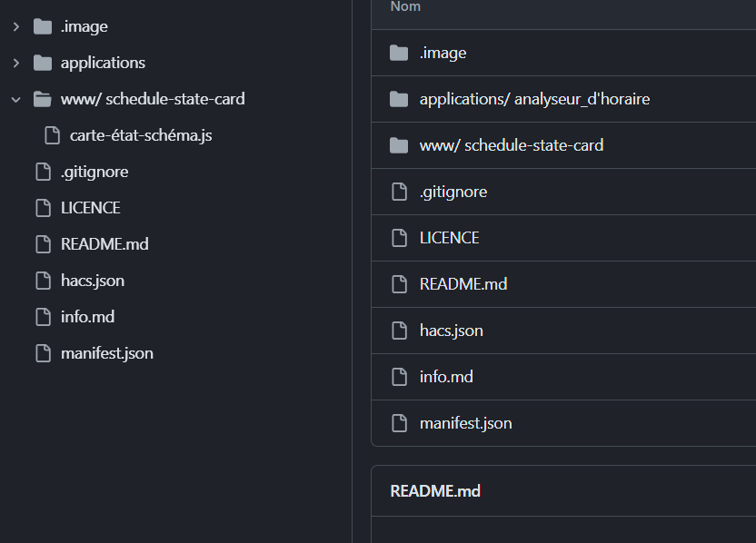Open LICENCE link in the main file list
Image resolution: width=756 pixels, height=543 pixels.
tap(449, 238)
